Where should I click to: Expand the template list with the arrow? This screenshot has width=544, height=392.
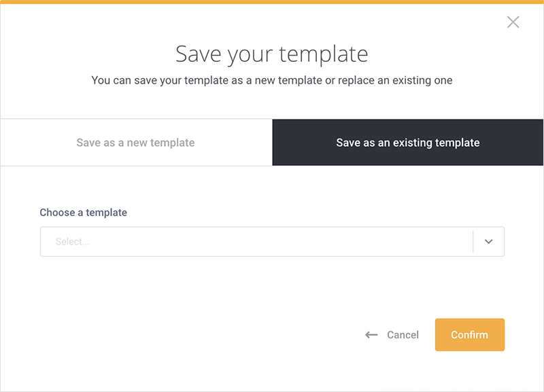point(488,242)
